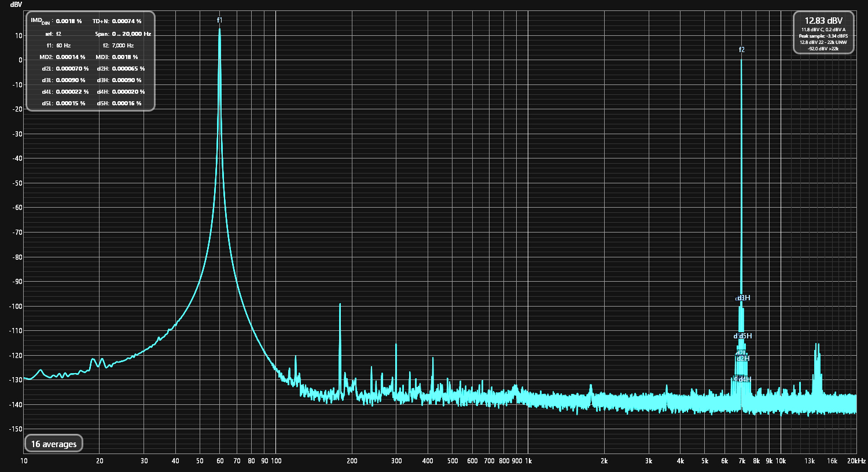Click the 1k frequency axis label

click(x=528, y=461)
